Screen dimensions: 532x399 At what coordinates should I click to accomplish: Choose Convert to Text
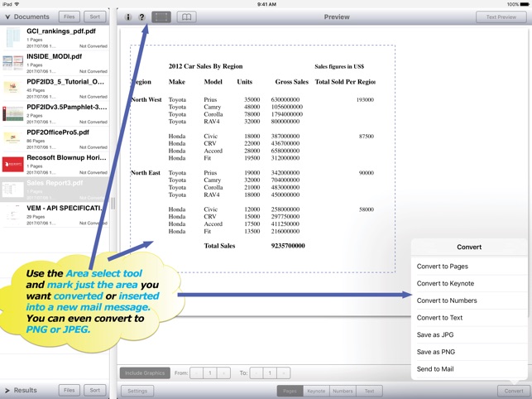(x=470, y=318)
